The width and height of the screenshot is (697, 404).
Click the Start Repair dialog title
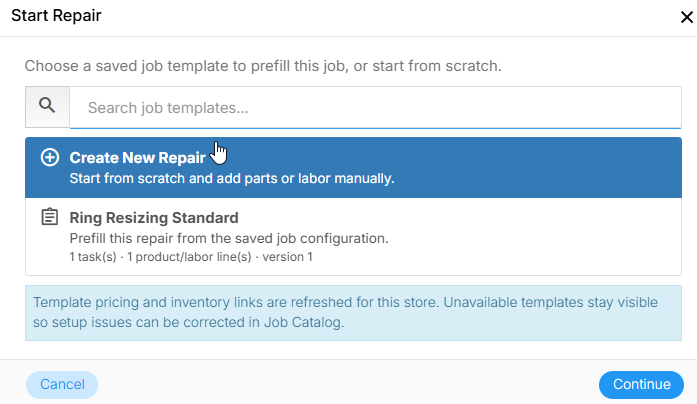click(x=56, y=16)
